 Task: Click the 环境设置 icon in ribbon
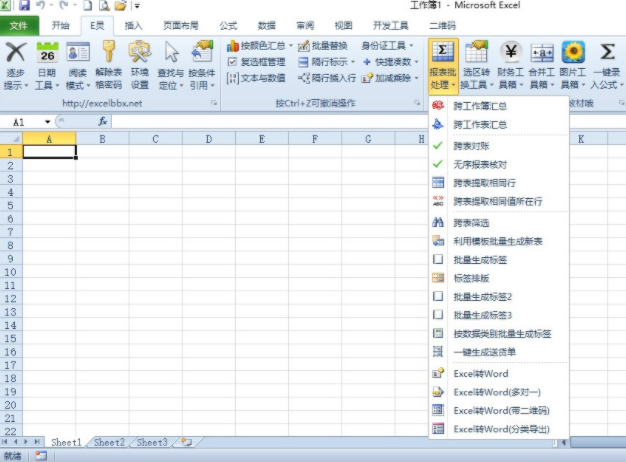coord(139,53)
